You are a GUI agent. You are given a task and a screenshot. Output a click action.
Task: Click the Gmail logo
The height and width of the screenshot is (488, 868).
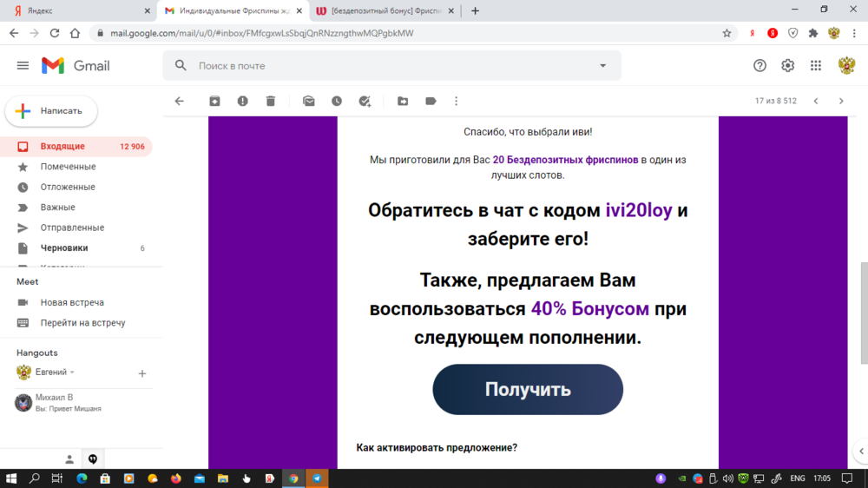coord(76,66)
